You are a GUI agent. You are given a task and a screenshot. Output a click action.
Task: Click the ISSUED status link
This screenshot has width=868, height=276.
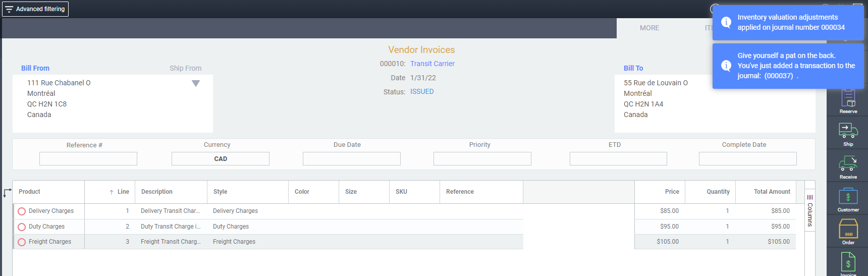(x=422, y=91)
